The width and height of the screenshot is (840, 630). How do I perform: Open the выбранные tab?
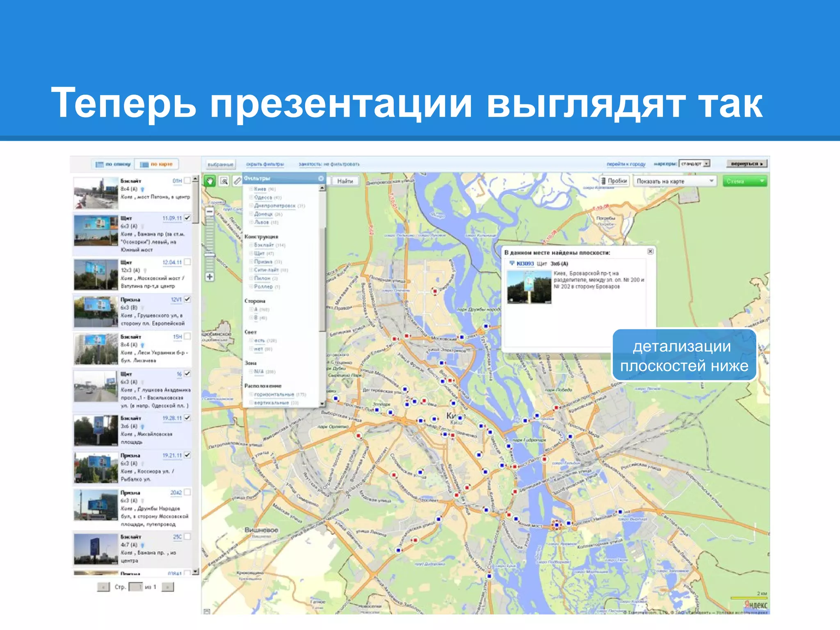(x=220, y=164)
